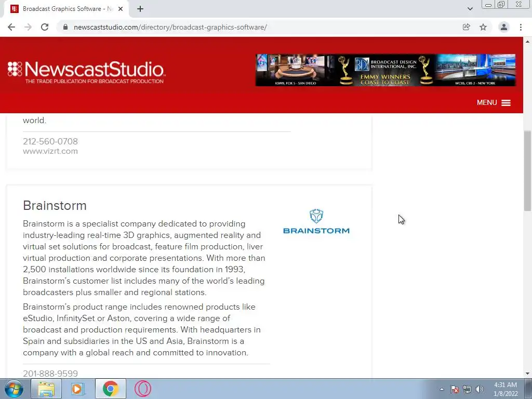
Task: Open Chrome's three-dot menu
Action: [521, 27]
